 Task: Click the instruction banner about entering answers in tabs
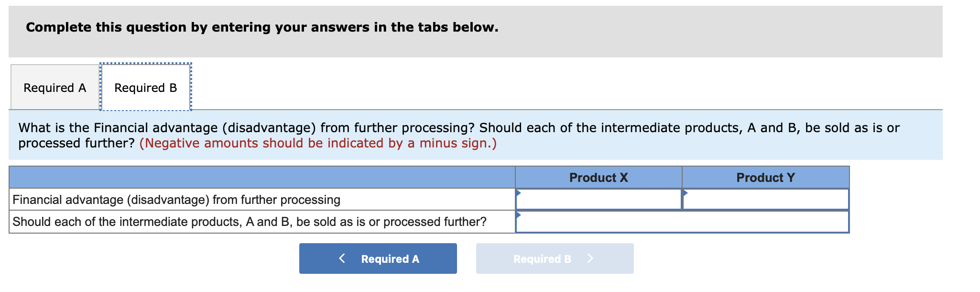[261, 27]
